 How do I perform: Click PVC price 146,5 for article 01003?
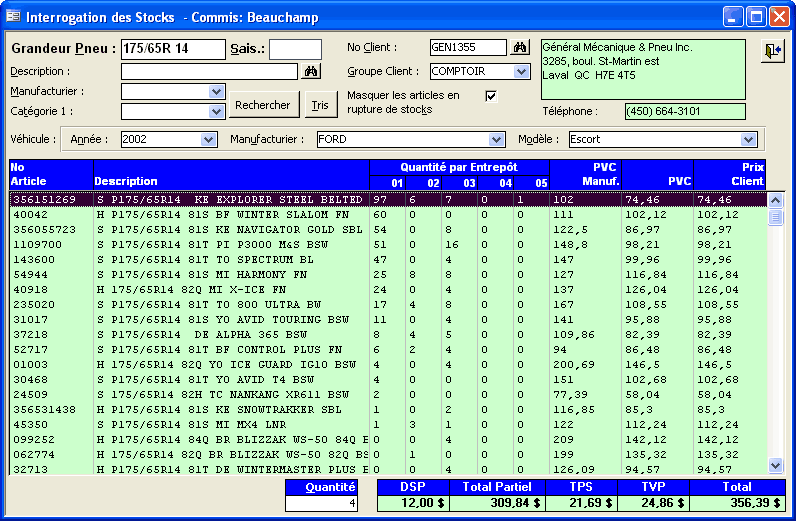point(642,365)
